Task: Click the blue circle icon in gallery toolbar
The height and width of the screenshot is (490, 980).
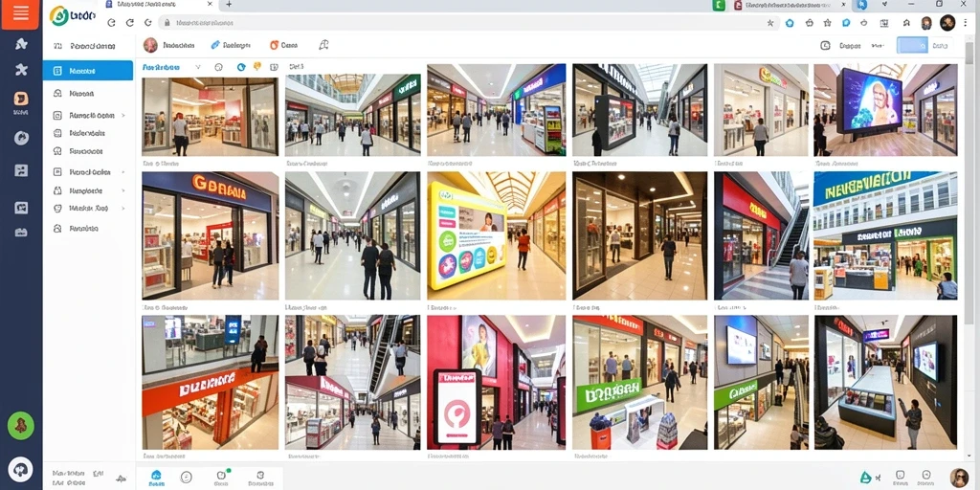Action: (x=241, y=67)
